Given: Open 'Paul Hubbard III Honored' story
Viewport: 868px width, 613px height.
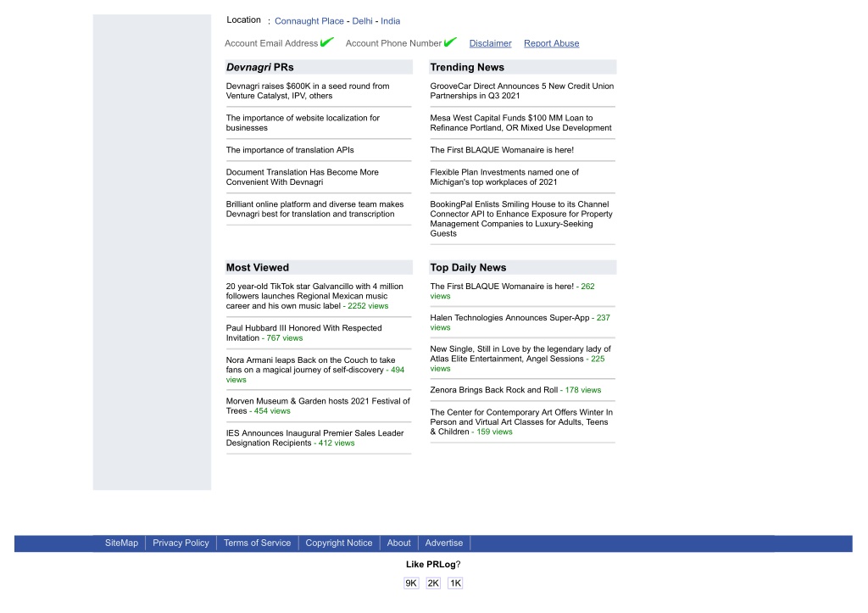Looking at the screenshot, I should click(x=303, y=333).
